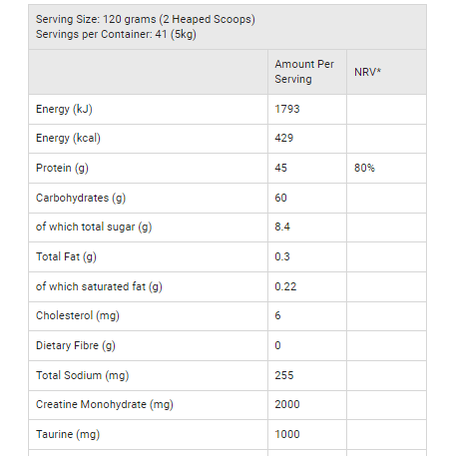The width and height of the screenshot is (456, 456).
Task: Click the 255 Total Sodium value
Action: point(284,375)
